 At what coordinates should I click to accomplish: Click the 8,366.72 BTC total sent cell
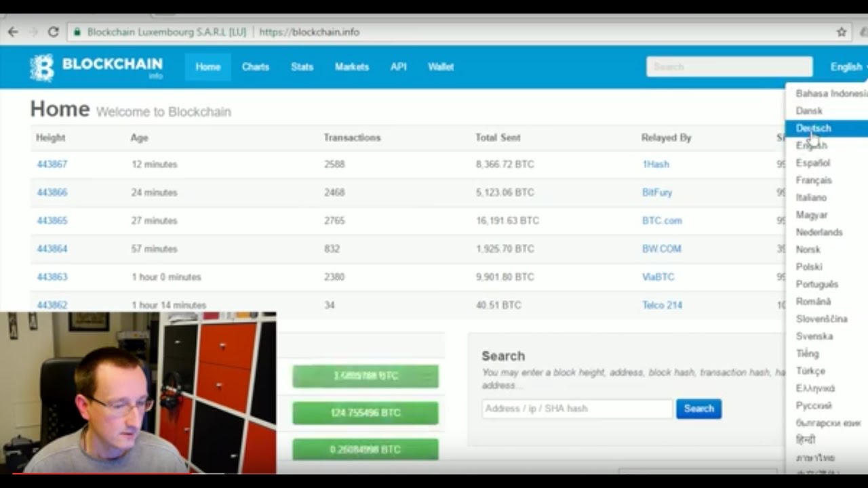[x=505, y=164]
